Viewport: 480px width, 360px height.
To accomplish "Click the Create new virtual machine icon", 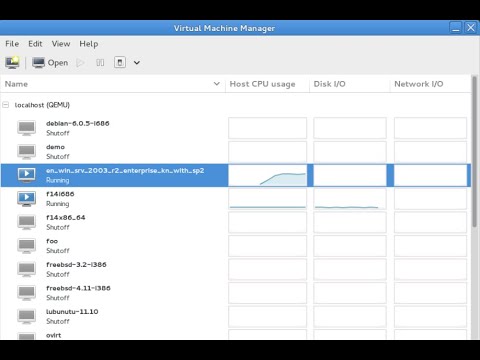I will click(x=12, y=62).
